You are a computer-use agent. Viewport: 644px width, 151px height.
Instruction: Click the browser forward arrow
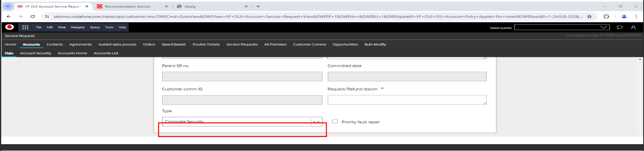click(20, 16)
